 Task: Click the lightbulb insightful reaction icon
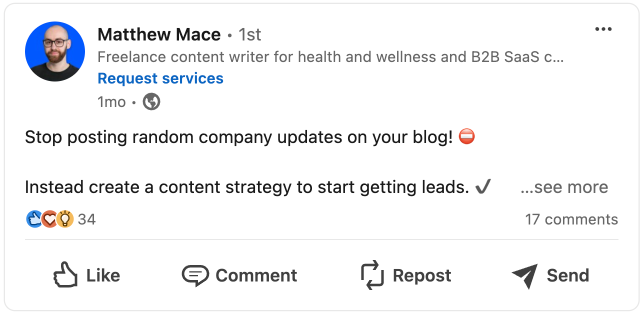pyautogui.click(x=65, y=219)
